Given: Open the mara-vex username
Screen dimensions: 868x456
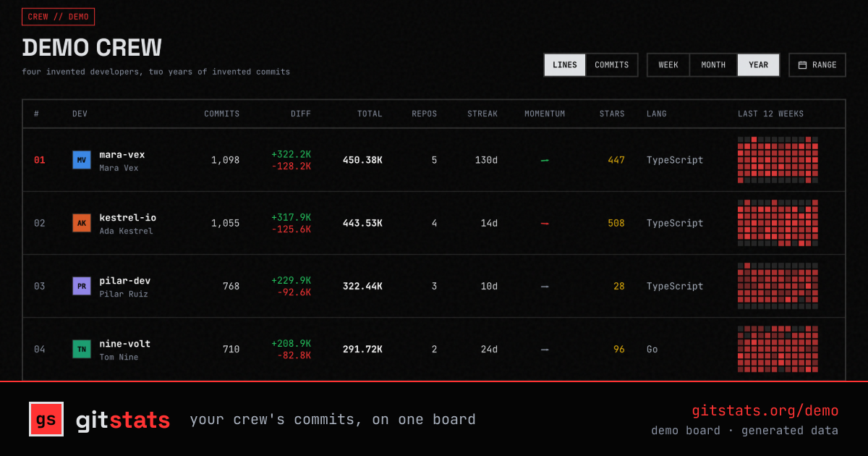Looking at the screenshot, I should click(122, 154).
